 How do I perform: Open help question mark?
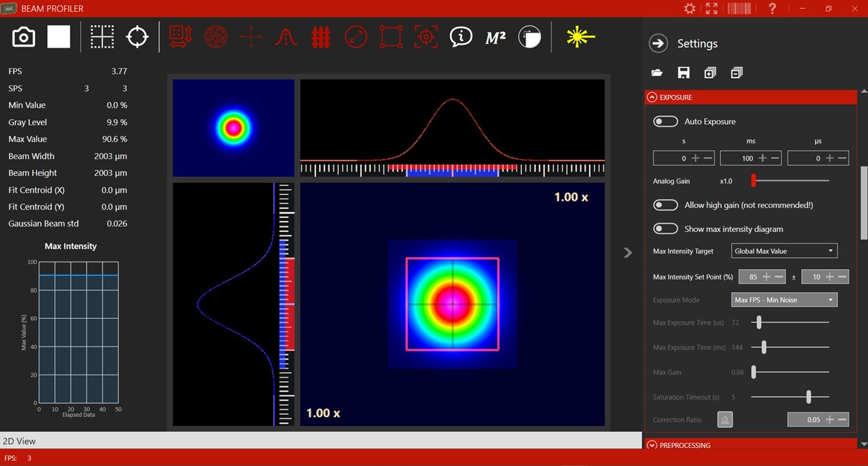(x=772, y=8)
